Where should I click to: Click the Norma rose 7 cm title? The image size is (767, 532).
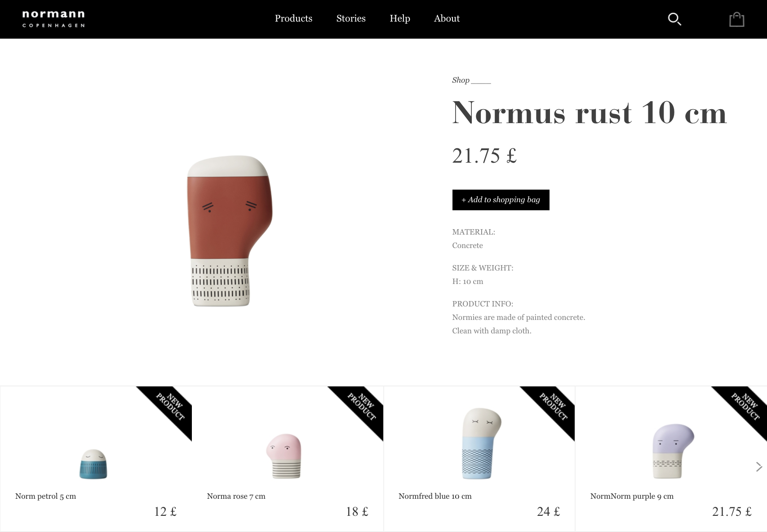point(236,496)
